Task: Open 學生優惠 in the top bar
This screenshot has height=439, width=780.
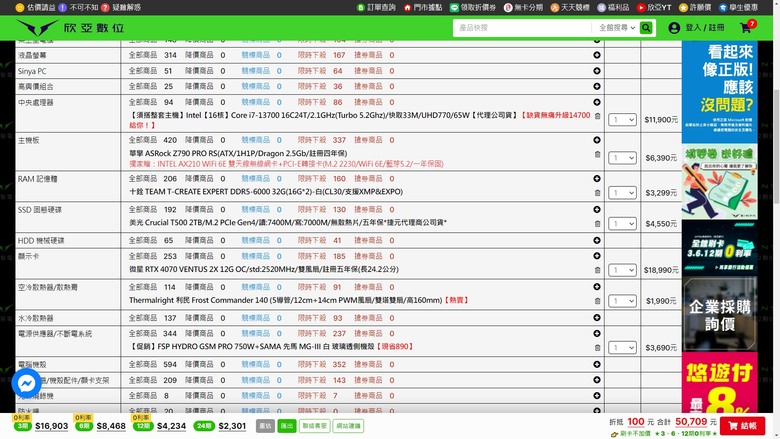Action: (x=738, y=7)
